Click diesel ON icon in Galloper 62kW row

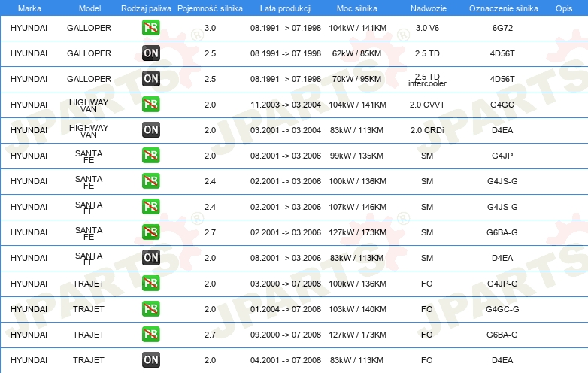click(x=150, y=53)
